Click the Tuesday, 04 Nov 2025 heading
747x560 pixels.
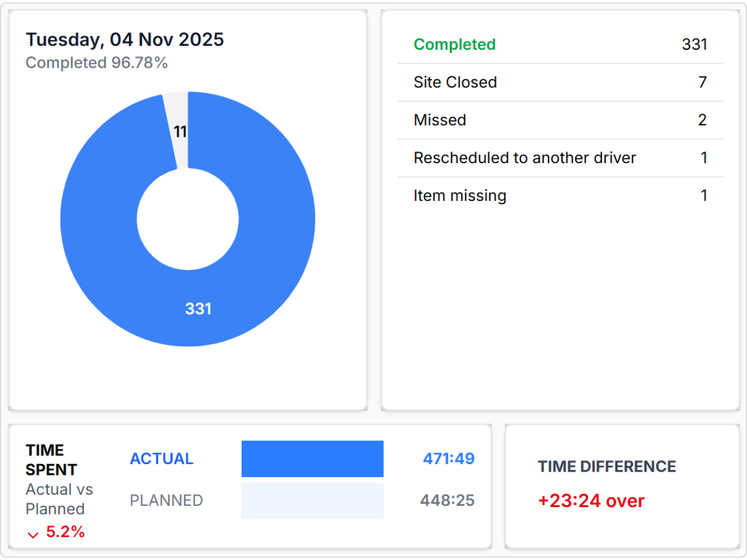coord(125,40)
